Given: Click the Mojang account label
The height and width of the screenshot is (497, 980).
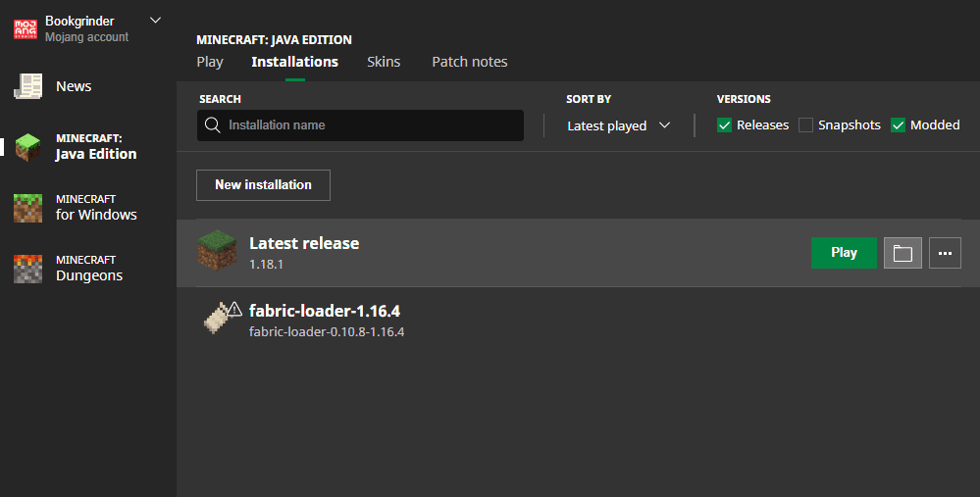Looking at the screenshot, I should [x=87, y=37].
